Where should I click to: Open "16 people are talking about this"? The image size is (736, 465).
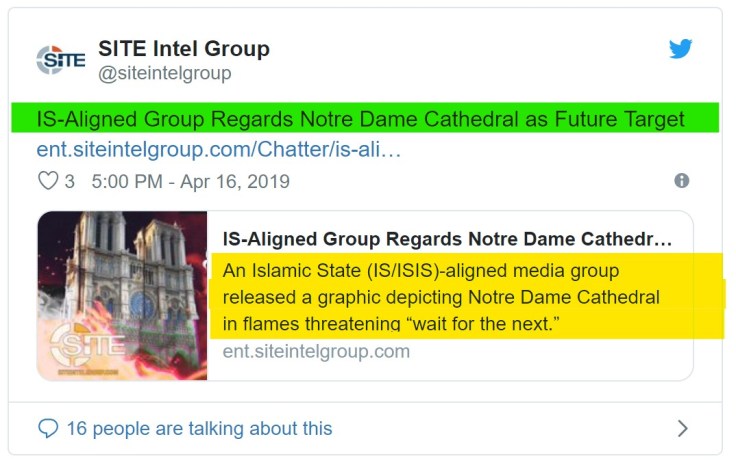(199, 428)
